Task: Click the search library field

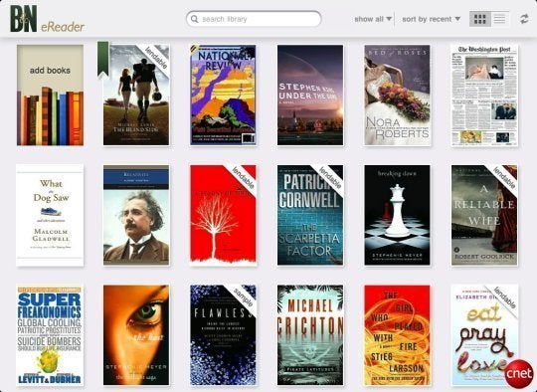Action: 254,19
